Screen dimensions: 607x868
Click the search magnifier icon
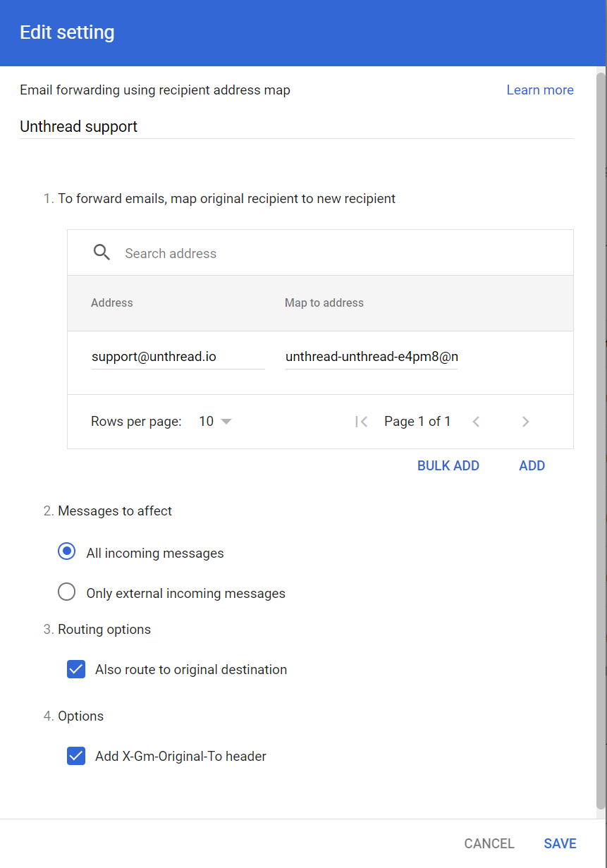[x=102, y=252]
